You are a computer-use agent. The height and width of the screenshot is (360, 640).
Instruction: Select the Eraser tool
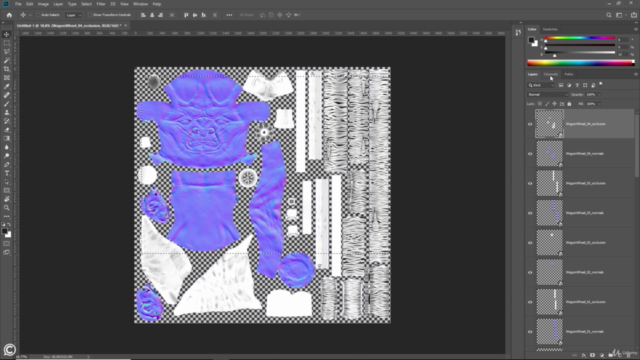(x=7, y=130)
